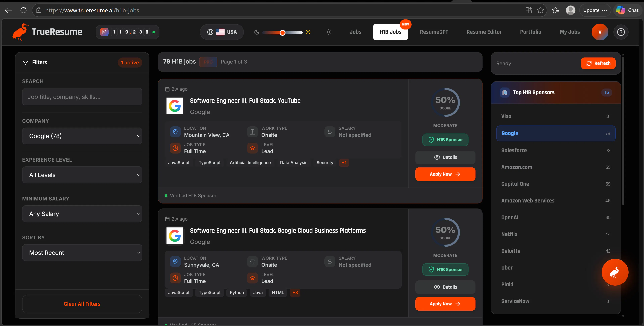The image size is (644, 326).
Task: Open the help question mark icon
Action: click(x=621, y=32)
